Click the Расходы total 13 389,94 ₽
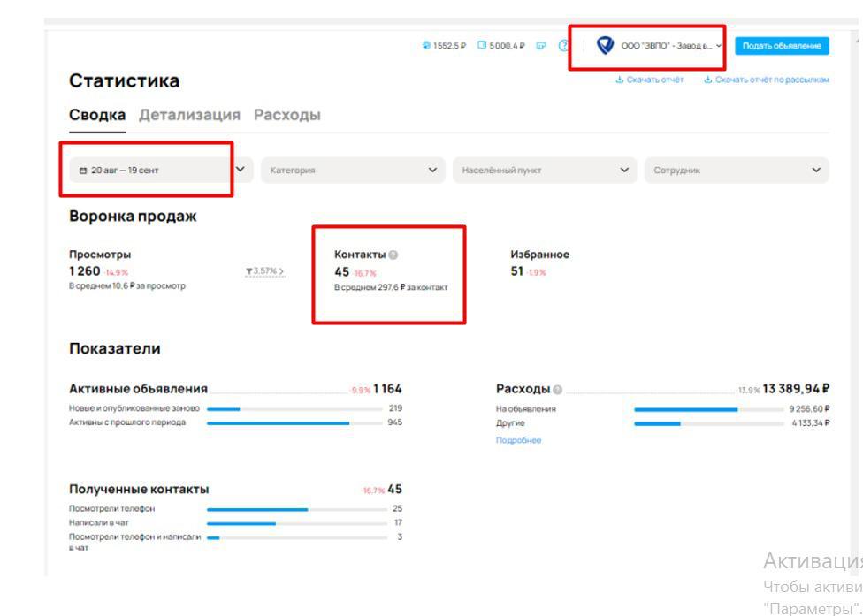This screenshot has height=616, width=863. pos(796,389)
